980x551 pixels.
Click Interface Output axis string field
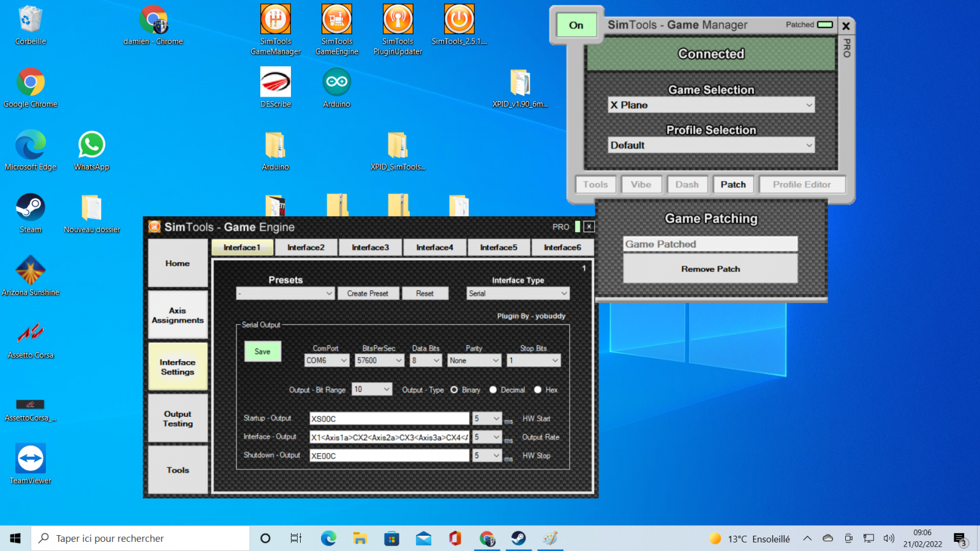[x=389, y=437]
